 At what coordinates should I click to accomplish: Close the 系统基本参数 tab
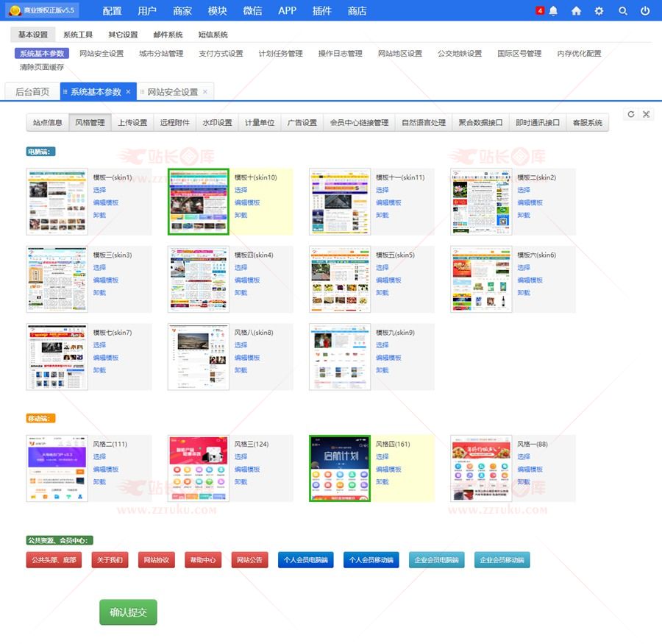click(x=128, y=92)
